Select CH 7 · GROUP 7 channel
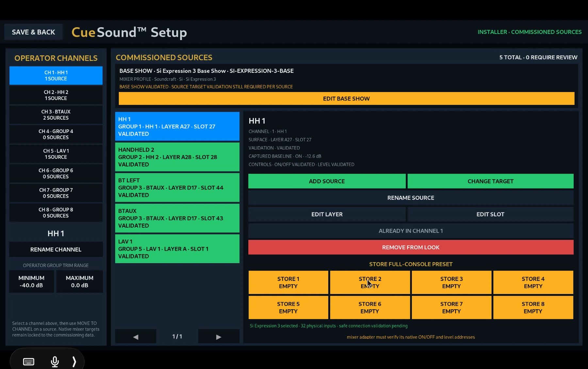Image resolution: width=588 pixels, height=369 pixels. tap(56, 193)
